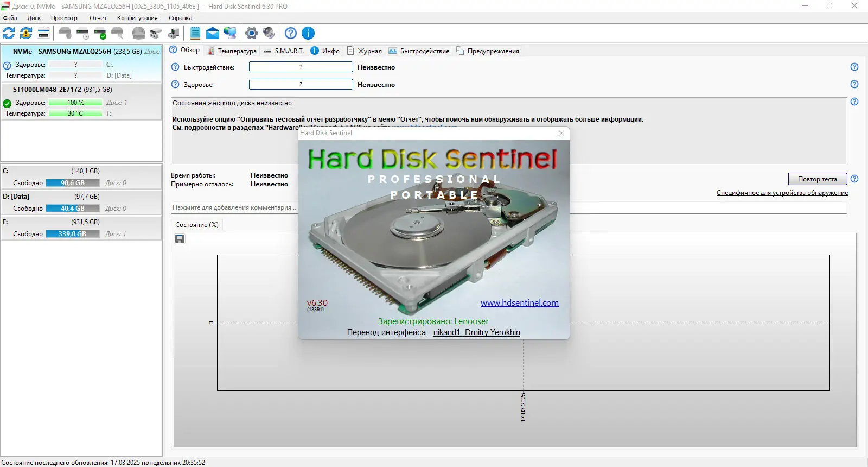Close the Hard Disk Sentinel splash window
The width and height of the screenshot is (868, 467).
(x=561, y=133)
